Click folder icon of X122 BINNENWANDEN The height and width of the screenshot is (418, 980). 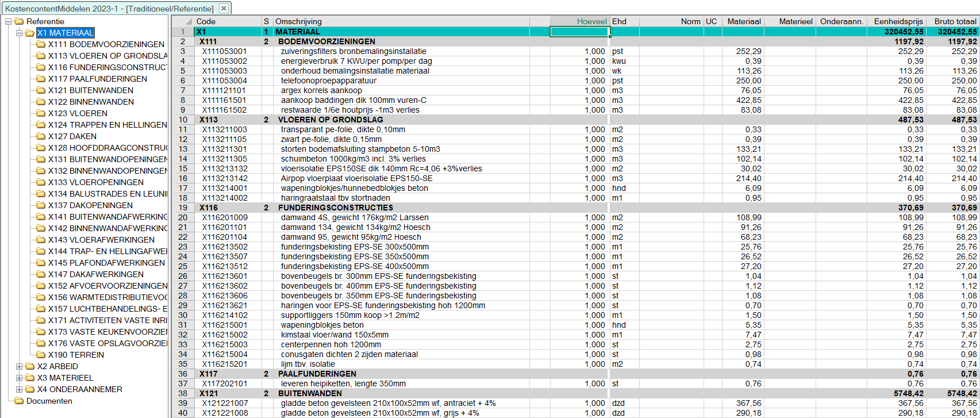[41, 102]
